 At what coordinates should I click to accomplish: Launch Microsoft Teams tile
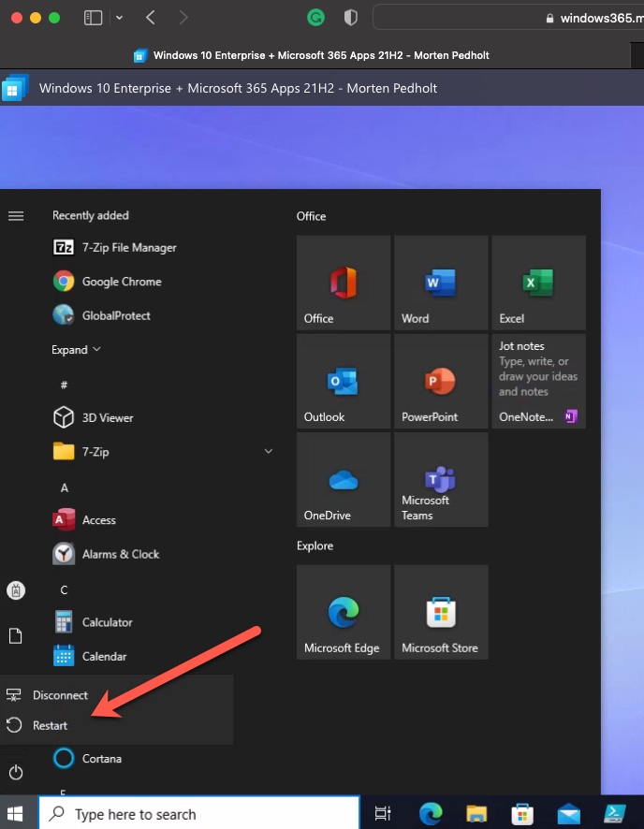pos(441,480)
